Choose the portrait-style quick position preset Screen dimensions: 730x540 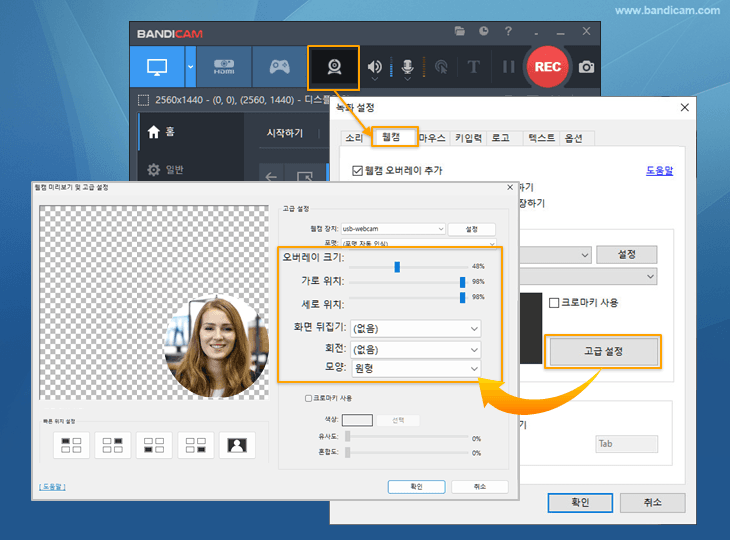(x=237, y=445)
